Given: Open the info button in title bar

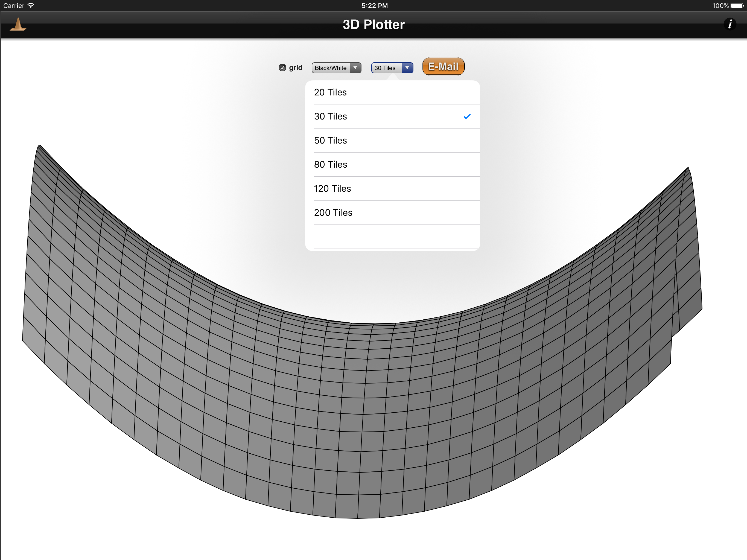Looking at the screenshot, I should 730,24.
